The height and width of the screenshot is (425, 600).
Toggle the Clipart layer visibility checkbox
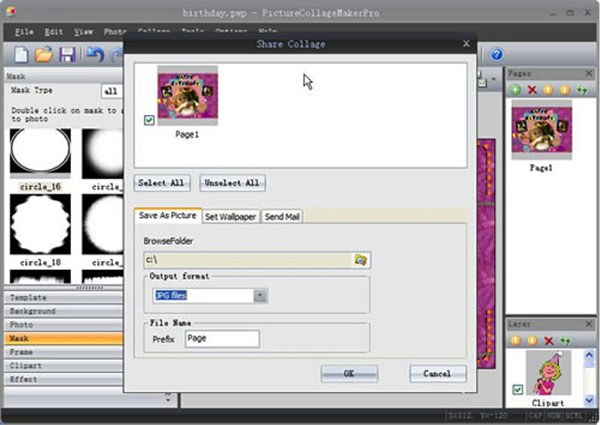pyautogui.click(x=517, y=389)
